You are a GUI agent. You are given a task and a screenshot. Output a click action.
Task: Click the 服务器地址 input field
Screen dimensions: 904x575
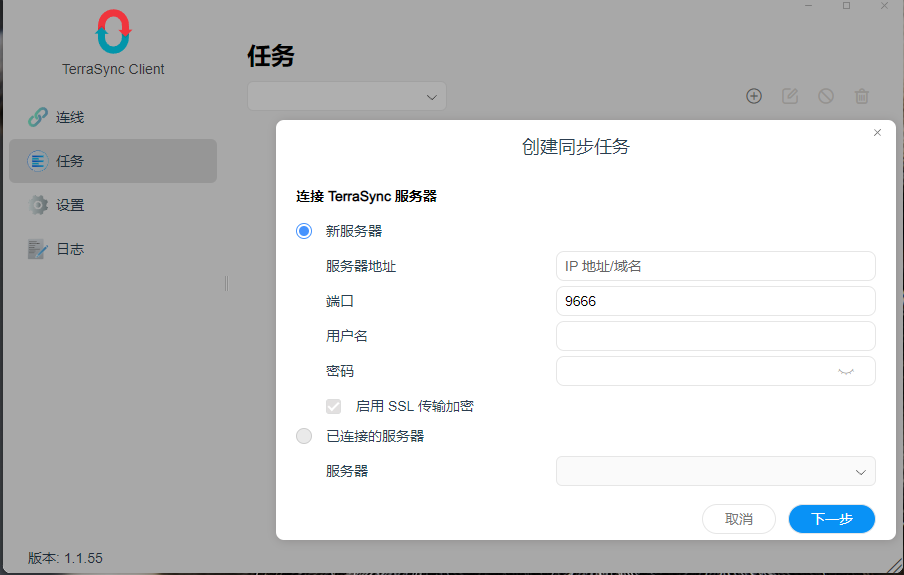tap(715, 266)
